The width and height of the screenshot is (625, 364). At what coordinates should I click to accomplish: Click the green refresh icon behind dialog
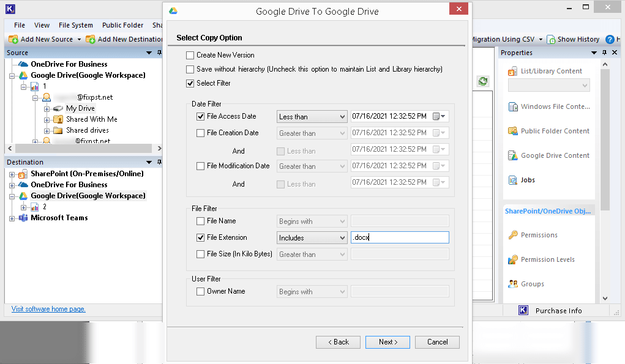pyautogui.click(x=483, y=81)
